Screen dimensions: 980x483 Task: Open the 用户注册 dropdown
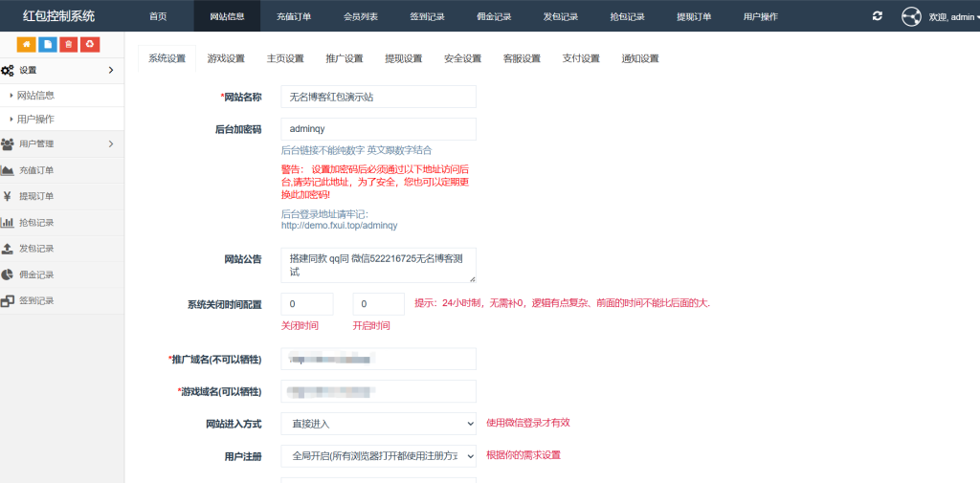[x=379, y=456]
